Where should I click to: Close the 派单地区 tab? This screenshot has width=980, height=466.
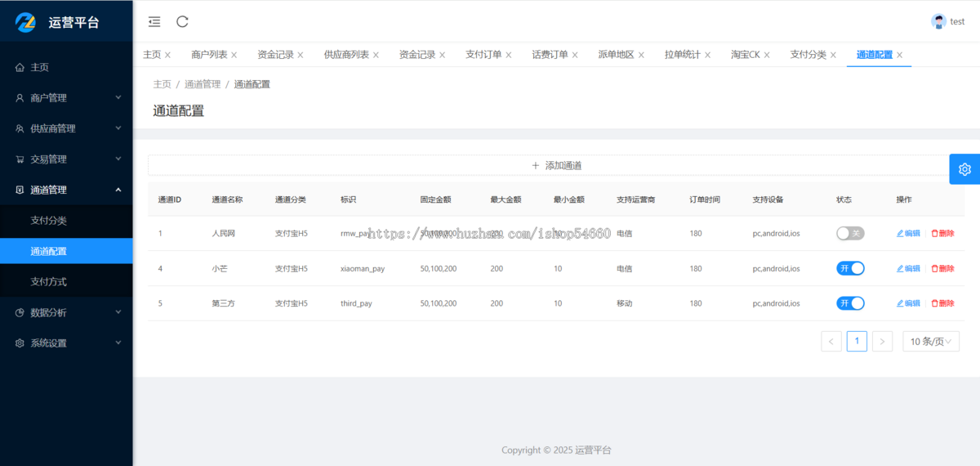coord(641,55)
